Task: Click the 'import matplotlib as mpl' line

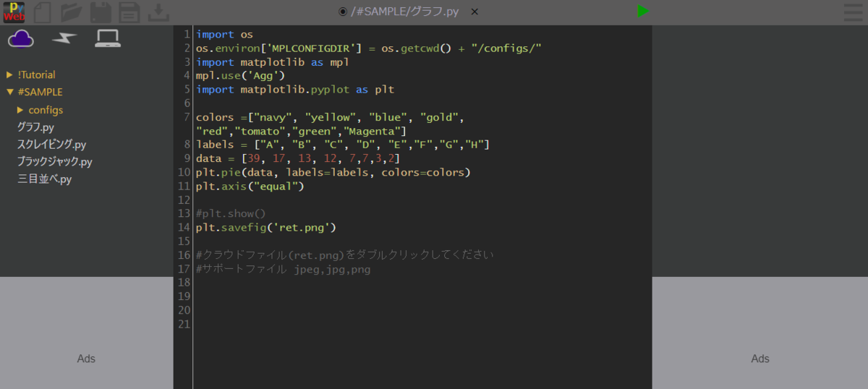Action: [272, 62]
